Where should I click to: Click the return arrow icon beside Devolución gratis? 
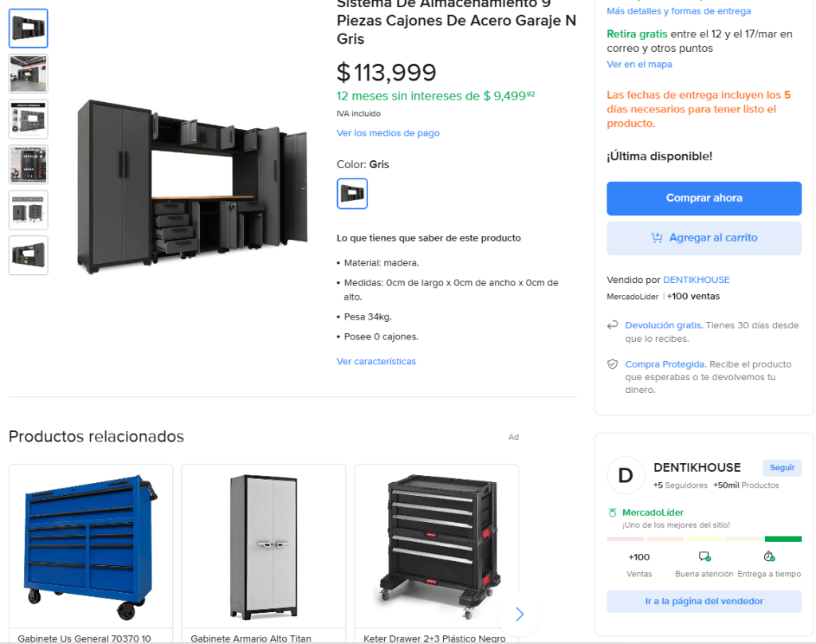[x=613, y=325]
